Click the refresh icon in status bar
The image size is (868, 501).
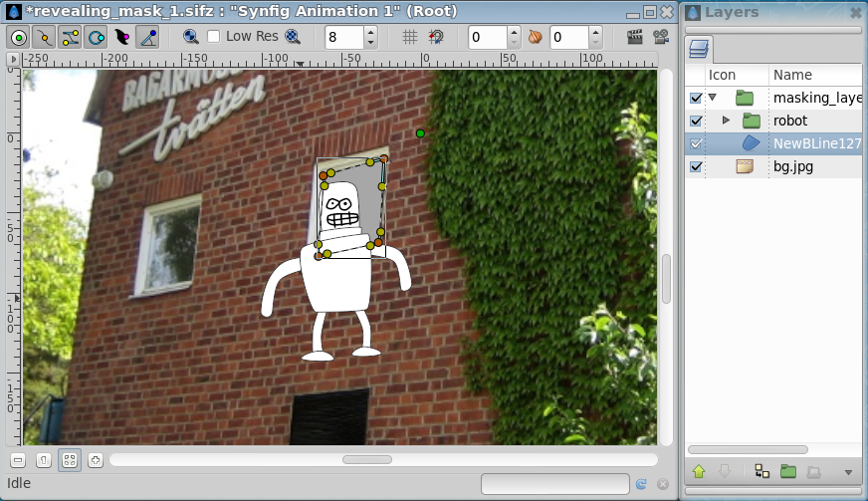pyautogui.click(x=641, y=484)
